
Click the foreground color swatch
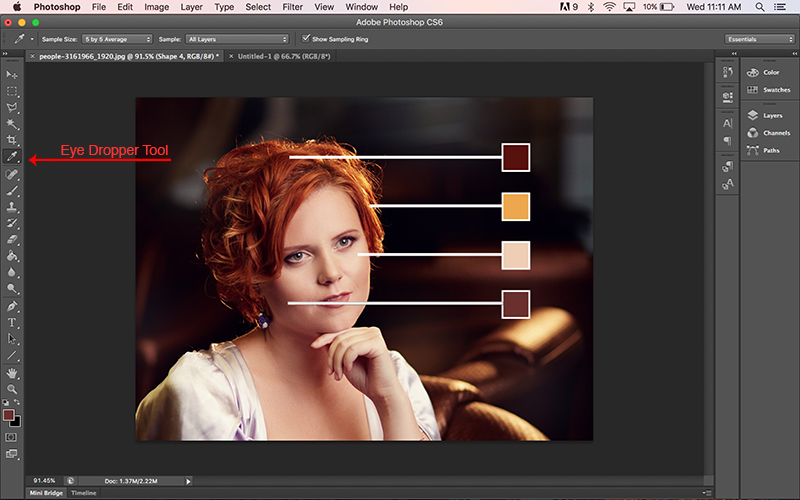point(8,414)
